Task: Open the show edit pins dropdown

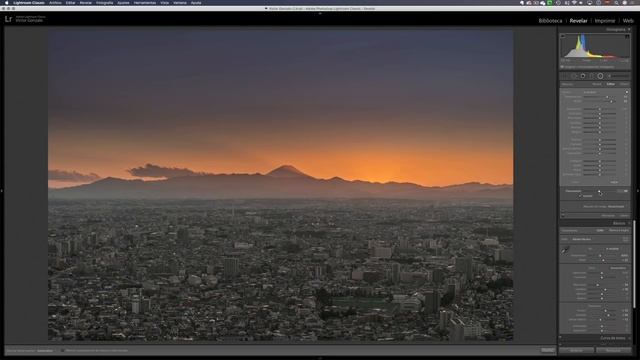Action: point(45,350)
